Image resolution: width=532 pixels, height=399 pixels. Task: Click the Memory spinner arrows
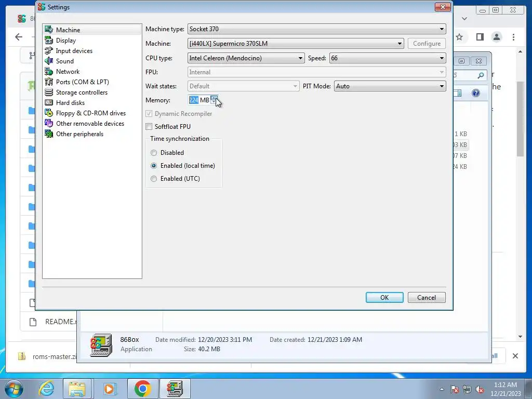pos(214,100)
